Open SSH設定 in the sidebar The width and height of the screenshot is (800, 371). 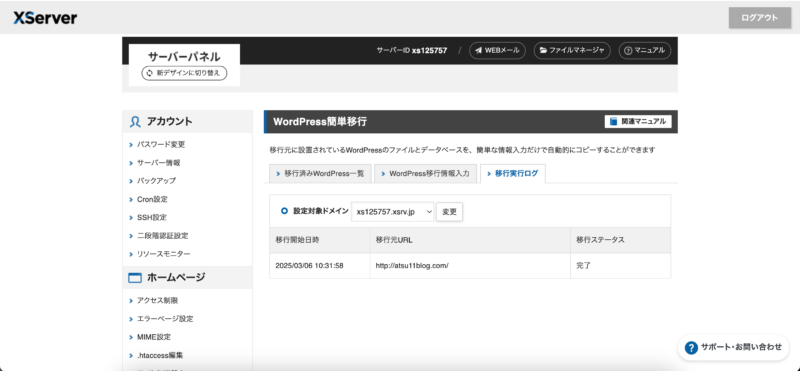click(x=152, y=217)
